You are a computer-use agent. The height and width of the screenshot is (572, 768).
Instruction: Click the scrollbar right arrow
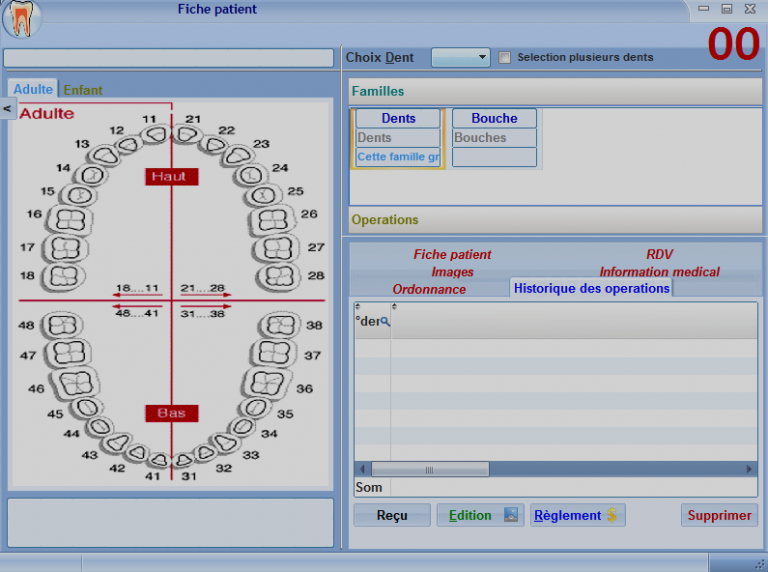(x=749, y=469)
